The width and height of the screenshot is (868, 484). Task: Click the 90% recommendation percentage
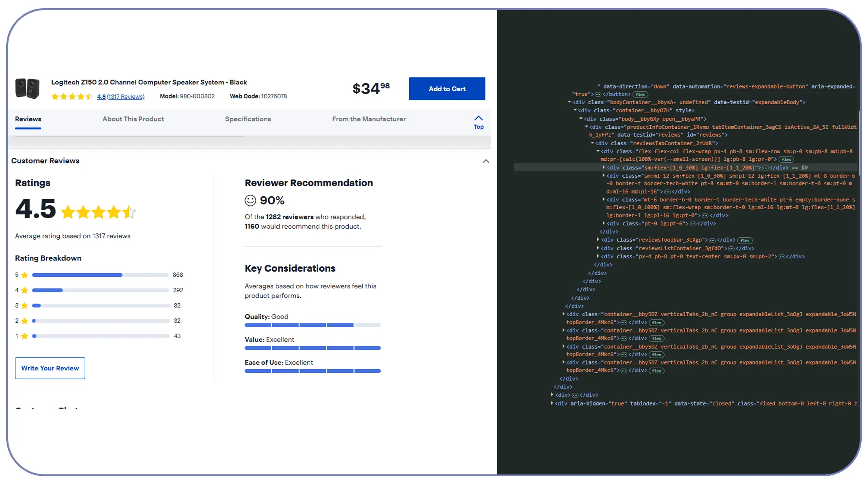pos(272,201)
